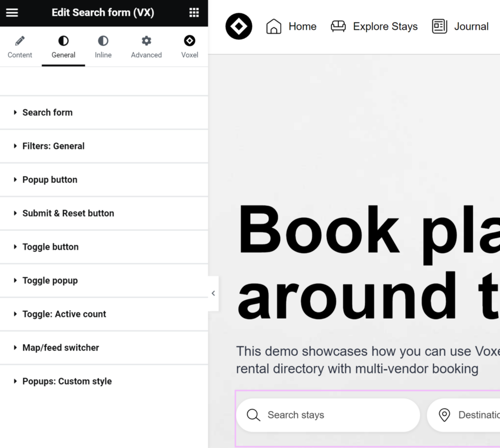Expand the Popup button section
The image size is (500, 448).
tap(50, 180)
